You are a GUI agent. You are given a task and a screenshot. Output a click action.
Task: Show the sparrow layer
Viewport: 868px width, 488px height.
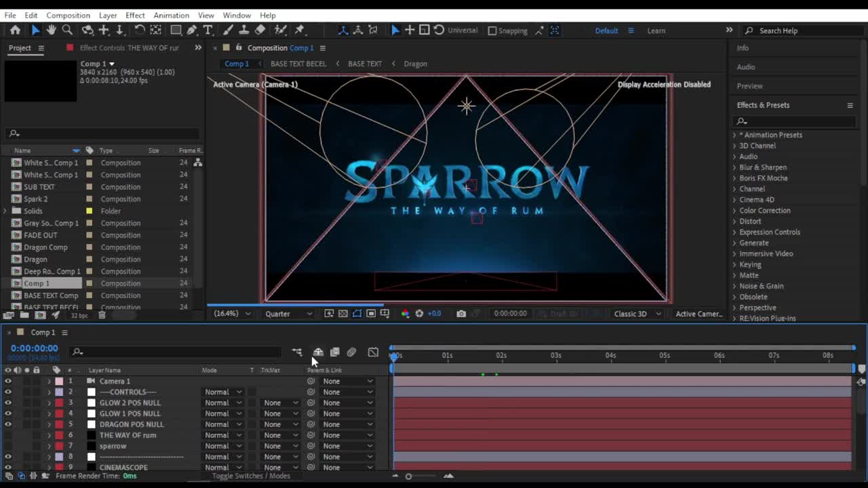coord(8,446)
